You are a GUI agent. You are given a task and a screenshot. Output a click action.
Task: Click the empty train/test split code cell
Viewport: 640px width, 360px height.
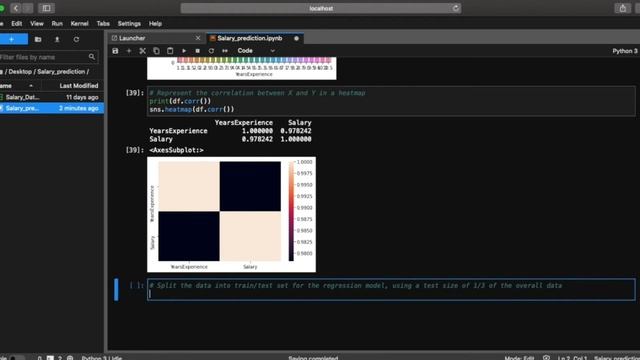click(x=391, y=289)
